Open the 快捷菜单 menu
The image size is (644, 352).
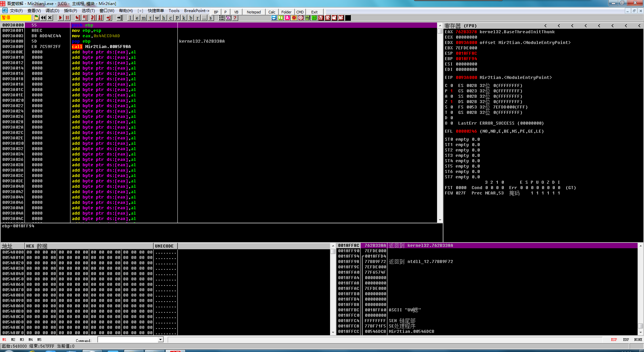tap(156, 11)
